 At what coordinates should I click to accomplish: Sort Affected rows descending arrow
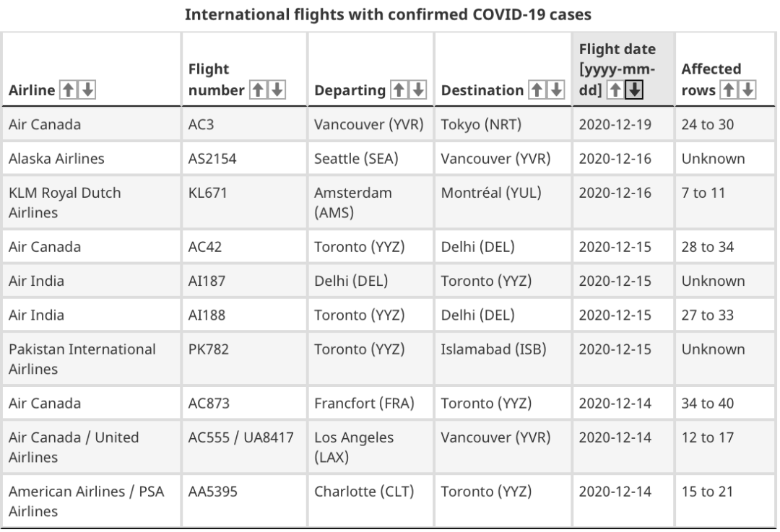pyautogui.click(x=747, y=90)
